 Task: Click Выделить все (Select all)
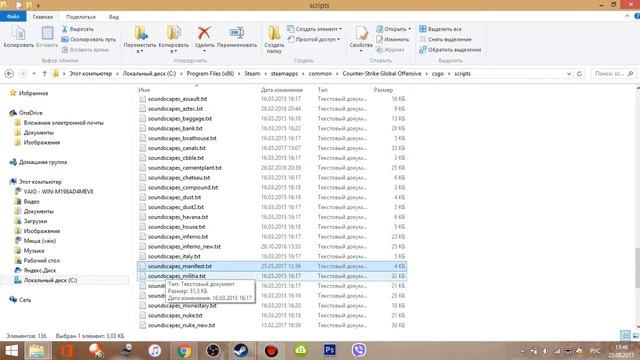440,29
